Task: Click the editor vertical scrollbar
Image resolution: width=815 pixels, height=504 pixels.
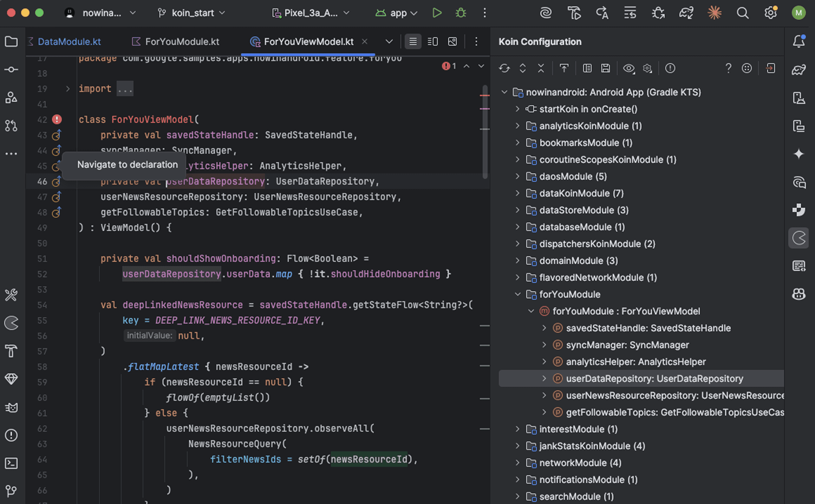Action: [x=485, y=140]
